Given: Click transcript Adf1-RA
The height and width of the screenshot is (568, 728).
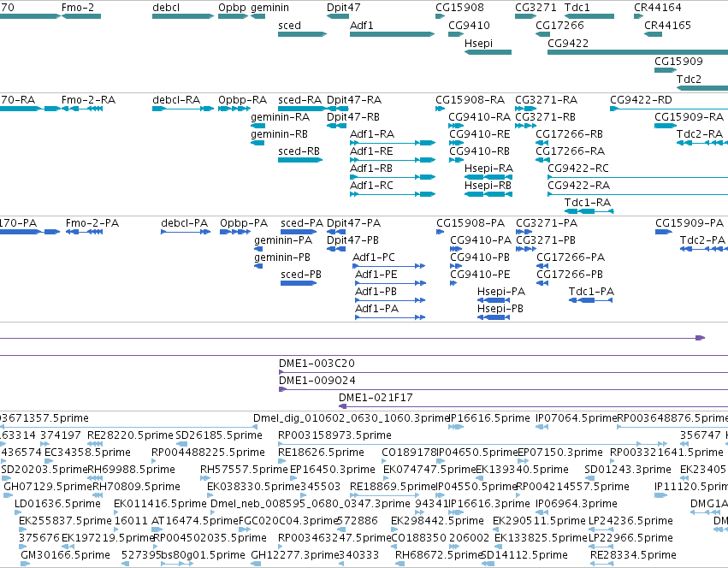Looking at the screenshot, I should (393, 143).
